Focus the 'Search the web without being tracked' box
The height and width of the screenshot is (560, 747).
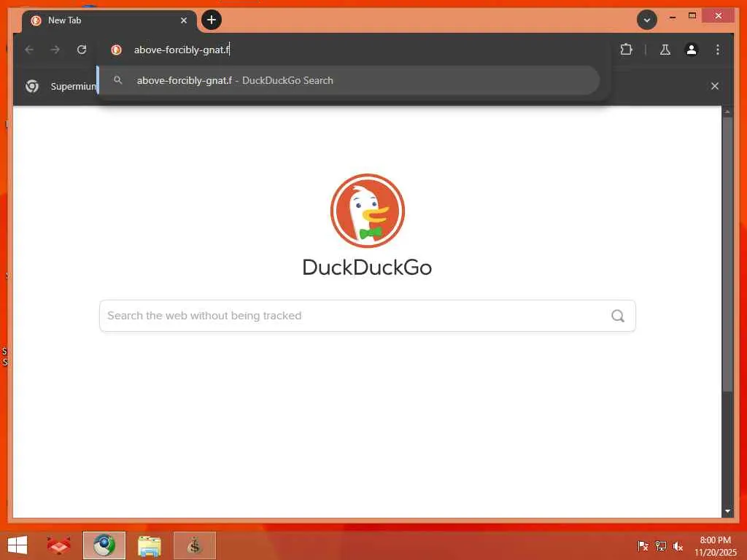tap(368, 316)
